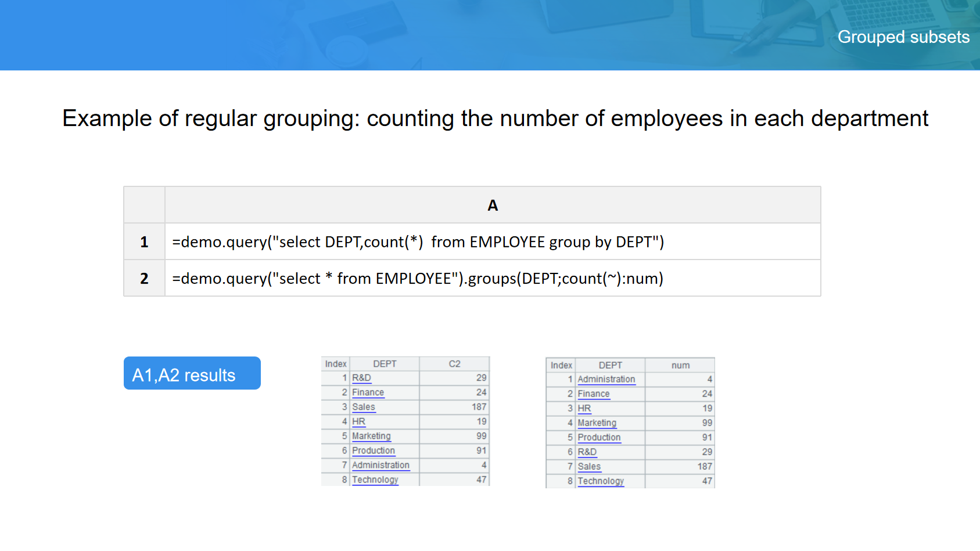Open Sales link in the C2 results table
Screen dimensions: 980x551
coord(364,407)
